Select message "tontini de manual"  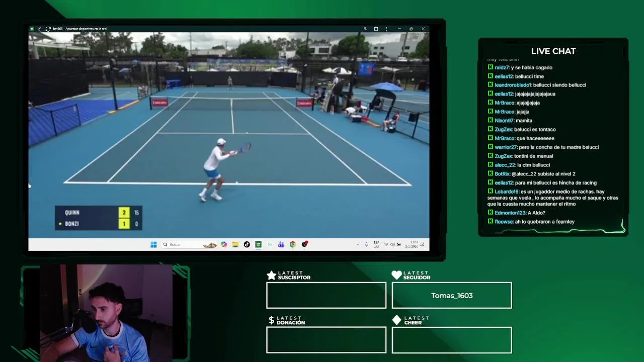[x=533, y=156]
